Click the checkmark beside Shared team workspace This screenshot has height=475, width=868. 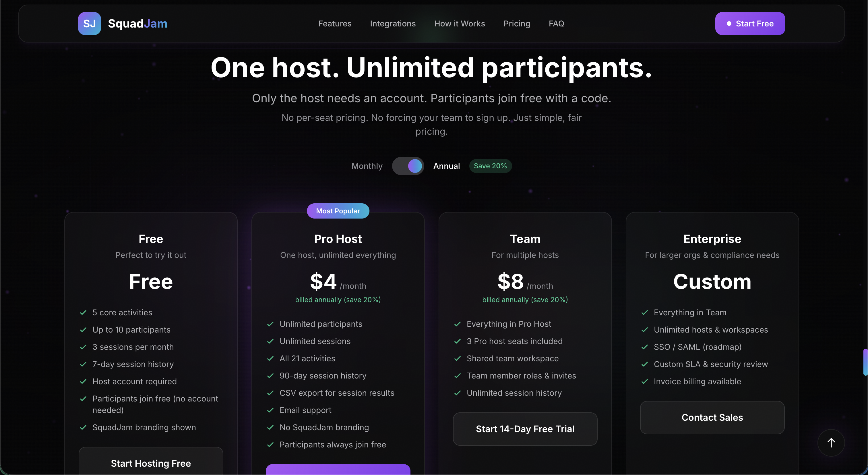457,358
